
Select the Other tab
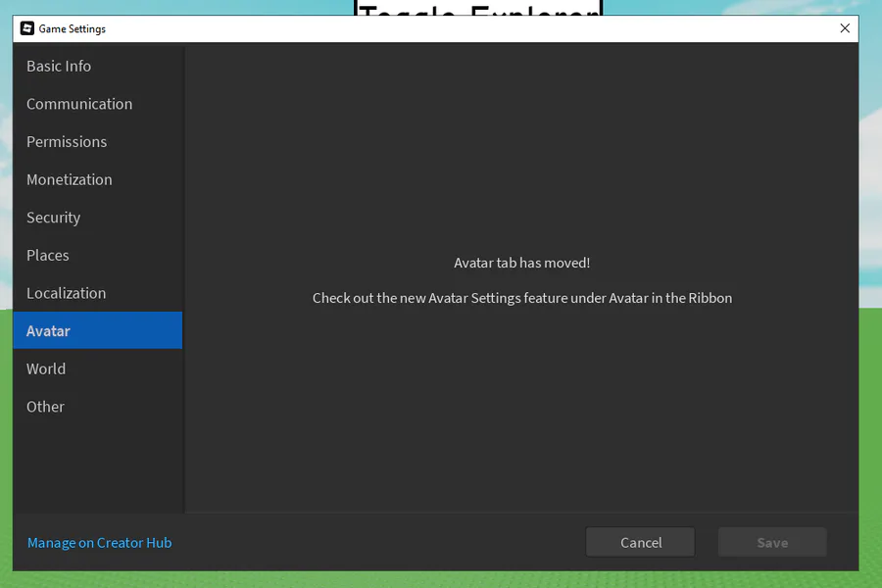(x=98, y=407)
